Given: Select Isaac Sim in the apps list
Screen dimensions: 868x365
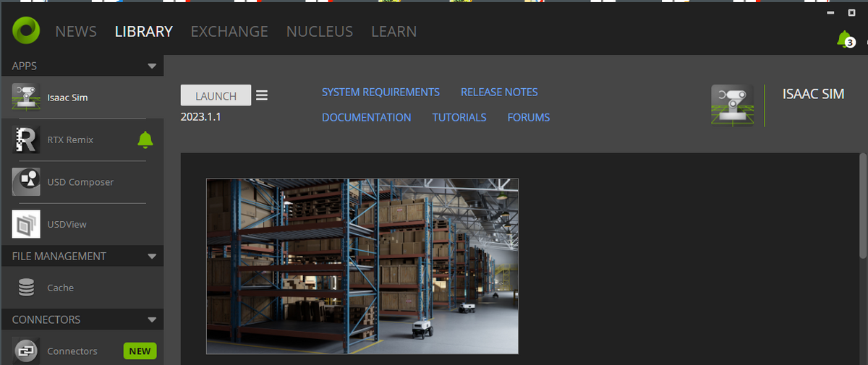Looking at the screenshot, I should 82,98.
